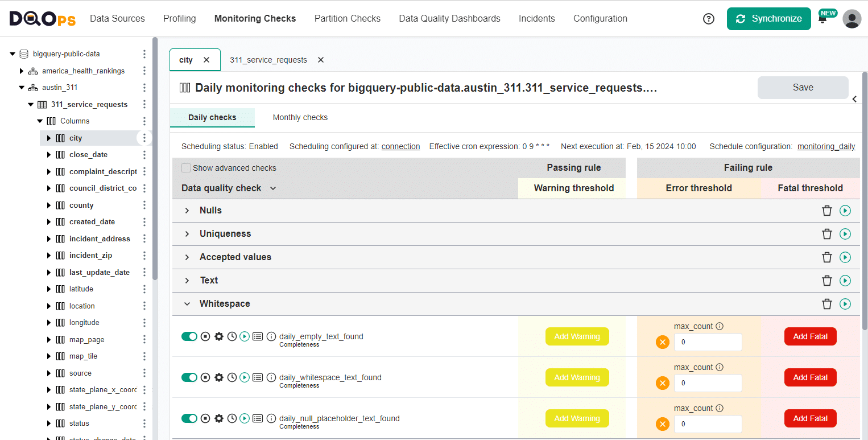
Task: Expand the Accepted values category
Action: click(x=187, y=257)
